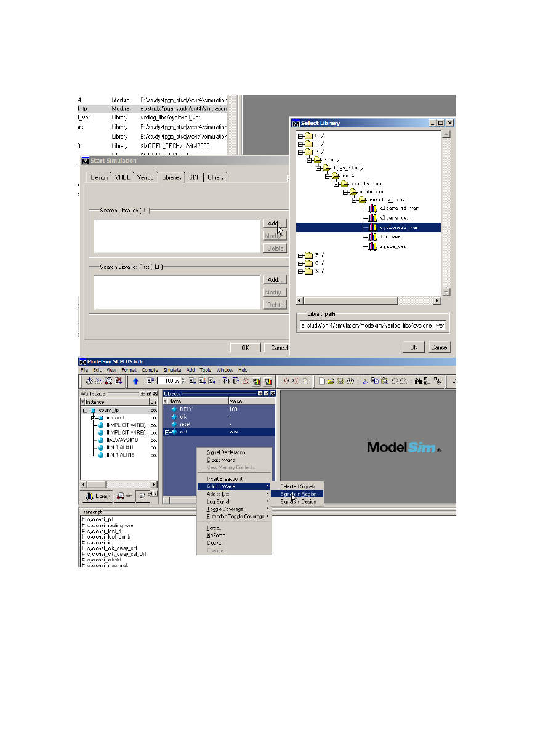Open the Library tab in Workspace
The image size is (535, 756).
point(98,496)
